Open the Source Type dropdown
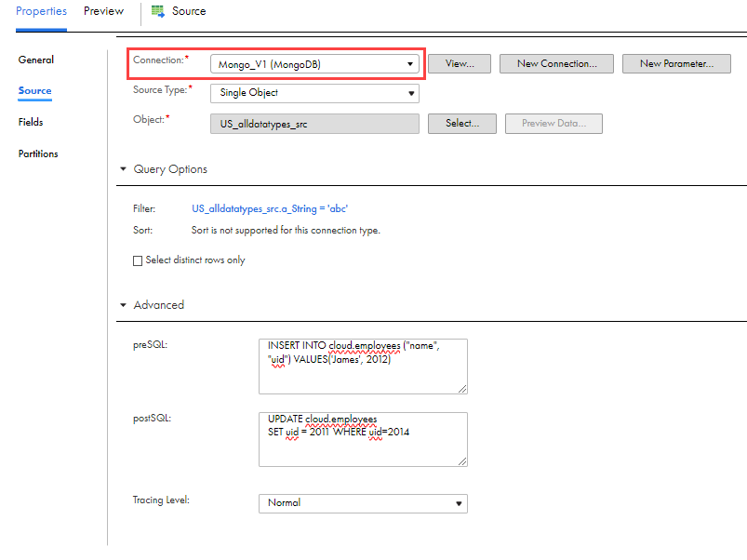The image size is (747, 560). (x=314, y=93)
